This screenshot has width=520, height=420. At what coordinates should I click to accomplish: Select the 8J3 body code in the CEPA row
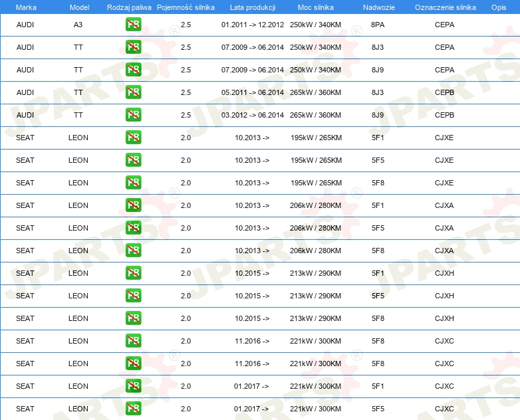(x=378, y=47)
